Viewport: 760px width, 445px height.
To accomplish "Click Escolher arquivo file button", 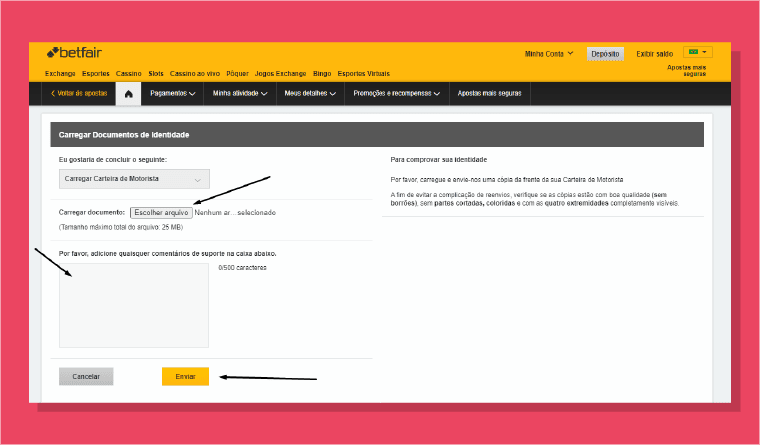I will point(161,213).
